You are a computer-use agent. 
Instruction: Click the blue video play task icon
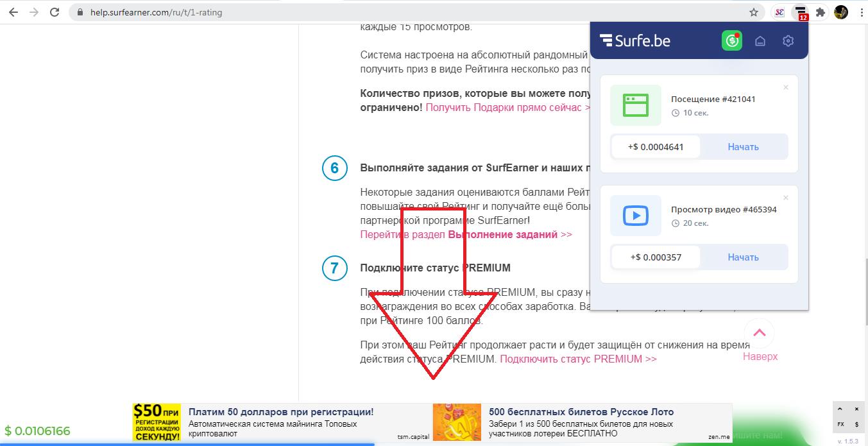636,216
